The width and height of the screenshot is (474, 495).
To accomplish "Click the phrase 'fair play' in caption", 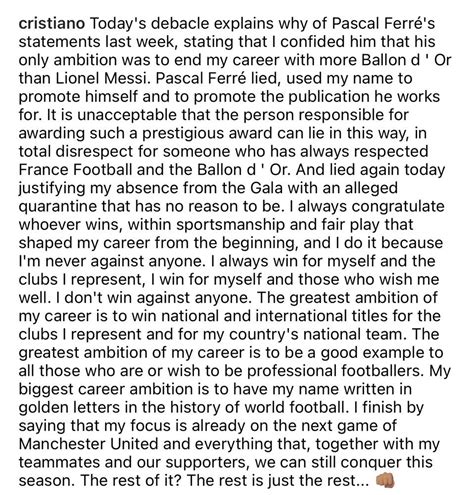I will tap(347, 225).
